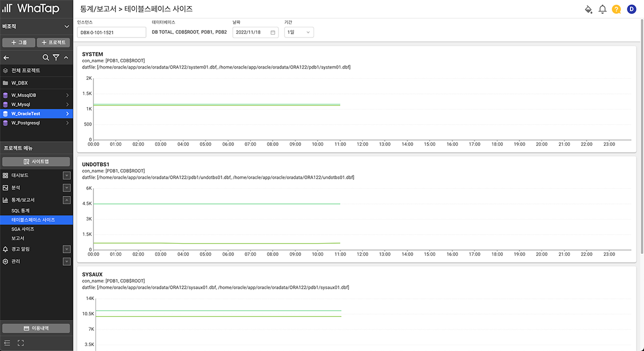Open help question mark icon
The height and width of the screenshot is (351, 644).
point(617,9)
